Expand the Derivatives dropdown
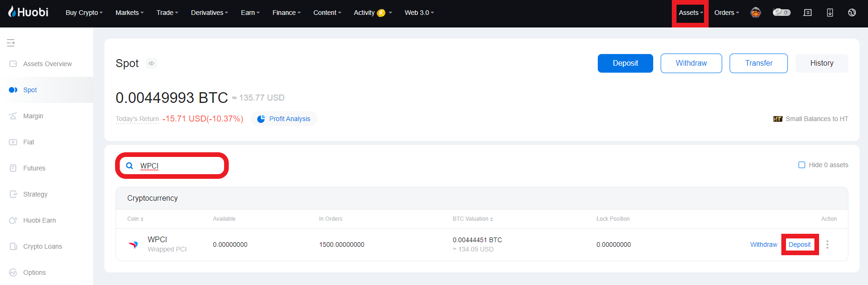The height and width of the screenshot is (285, 868). click(209, 13)
